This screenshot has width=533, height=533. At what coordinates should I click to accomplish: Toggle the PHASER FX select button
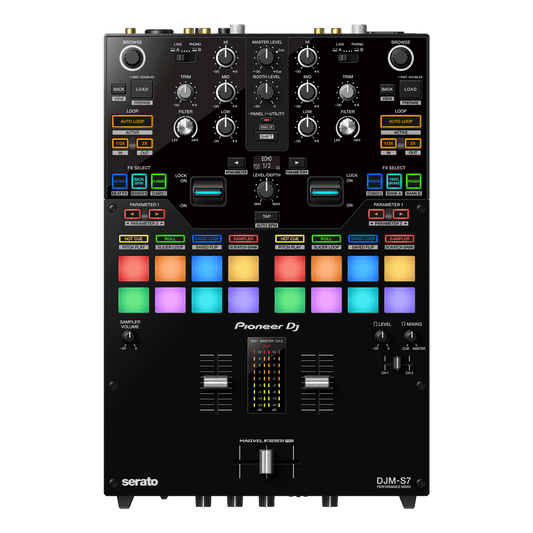click(414, 182)
